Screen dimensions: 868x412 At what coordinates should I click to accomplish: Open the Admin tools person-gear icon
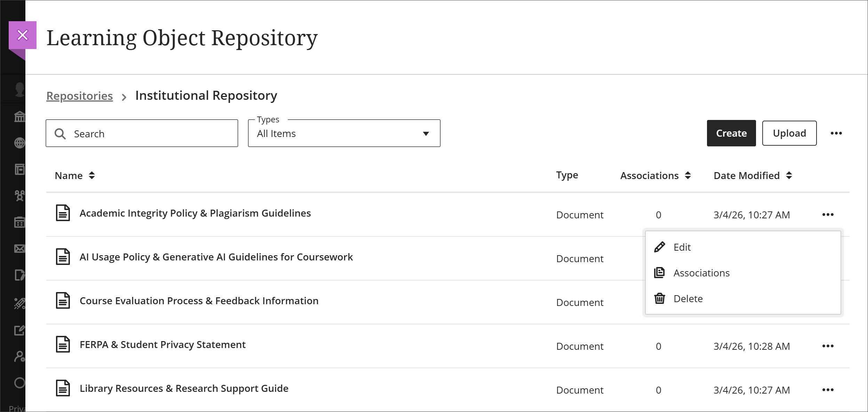coord(20,356)
